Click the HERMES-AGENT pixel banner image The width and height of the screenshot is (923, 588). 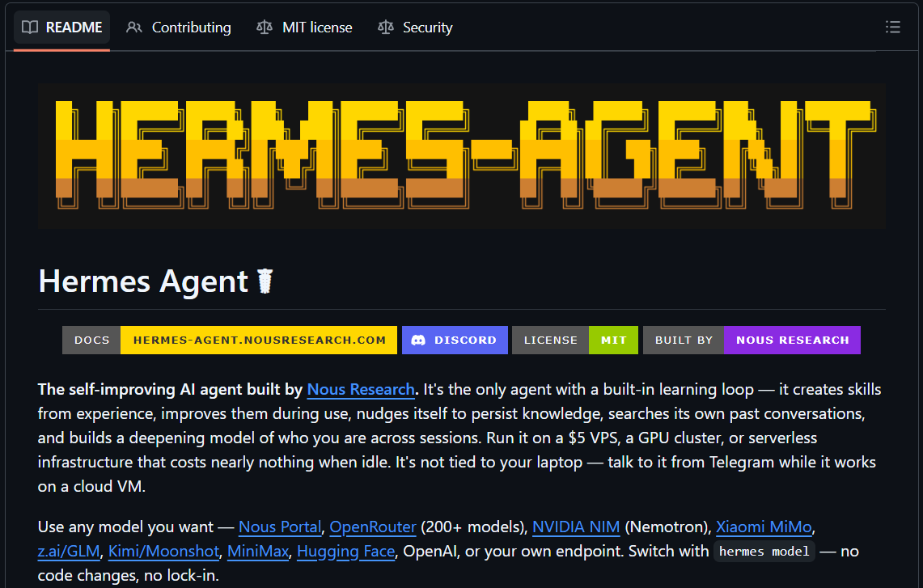[x=461, y=156]
